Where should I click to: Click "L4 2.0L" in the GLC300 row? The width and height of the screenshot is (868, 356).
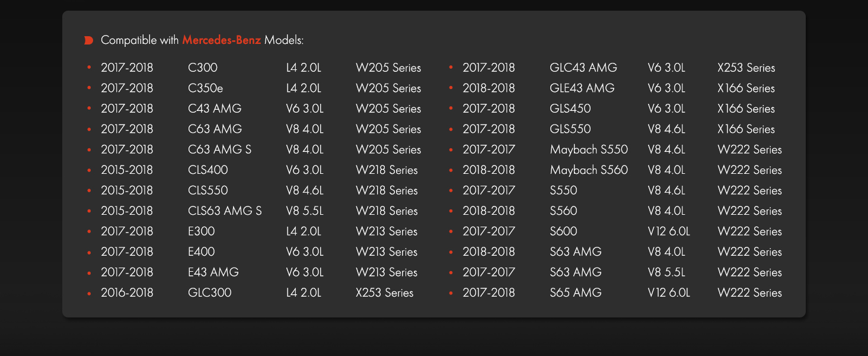tap(304, 293)
